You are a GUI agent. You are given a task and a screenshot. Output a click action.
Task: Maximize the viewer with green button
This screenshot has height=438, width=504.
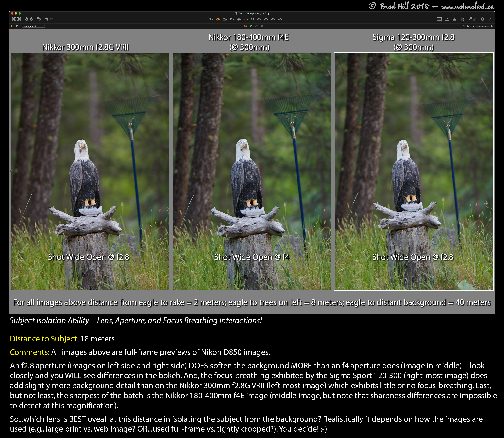coord(20,13)
